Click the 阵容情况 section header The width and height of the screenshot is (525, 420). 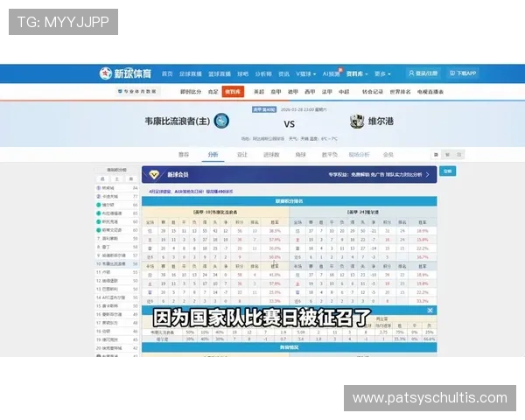(x=290, y=347)
